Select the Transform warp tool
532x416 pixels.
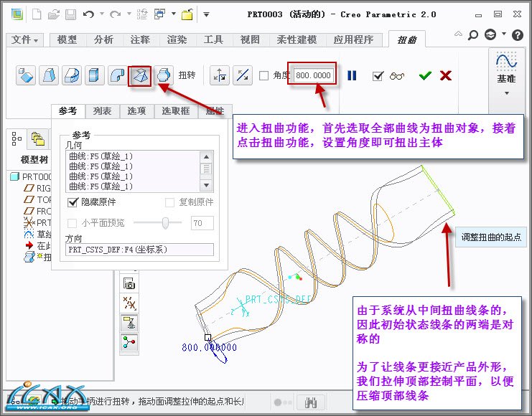[x=25, y=75]
